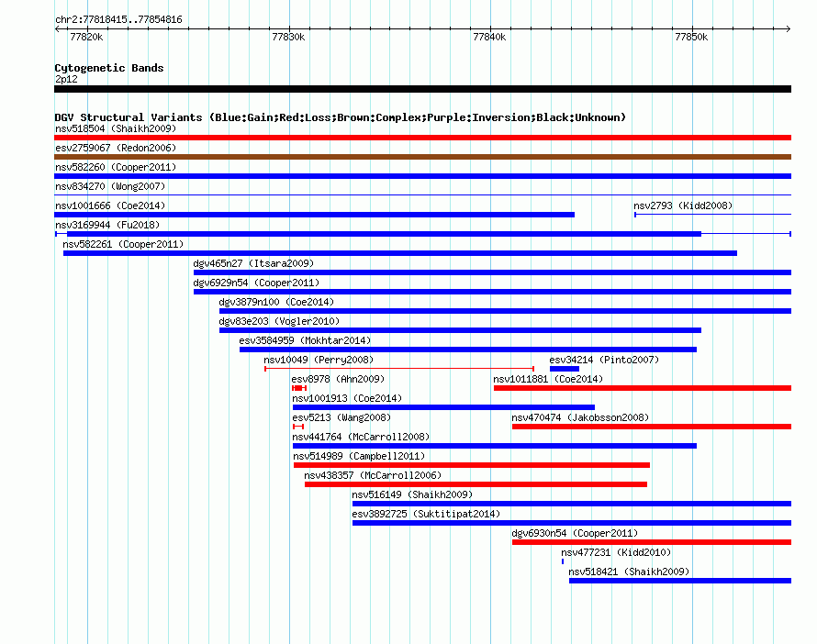The image size is (817, 644).
Task: Select nsv518421 (Shaikh2009) label
Action: [629, 572]
